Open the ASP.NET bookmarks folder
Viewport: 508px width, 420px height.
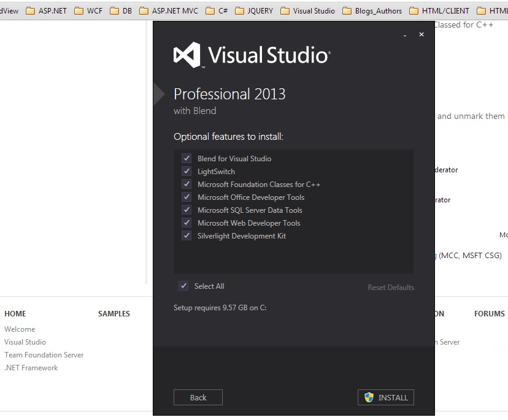click(46, 11)
